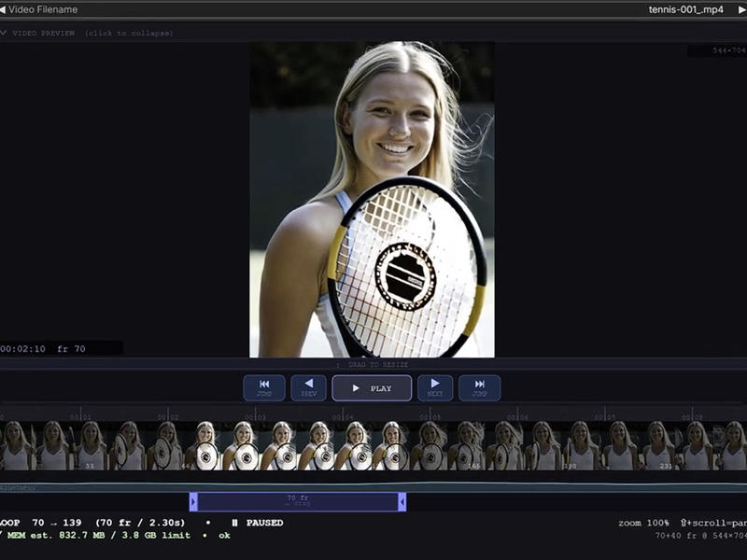Click the Video Filename label
The height and width of the screenshot is (560, 747).
pos(43,9)
